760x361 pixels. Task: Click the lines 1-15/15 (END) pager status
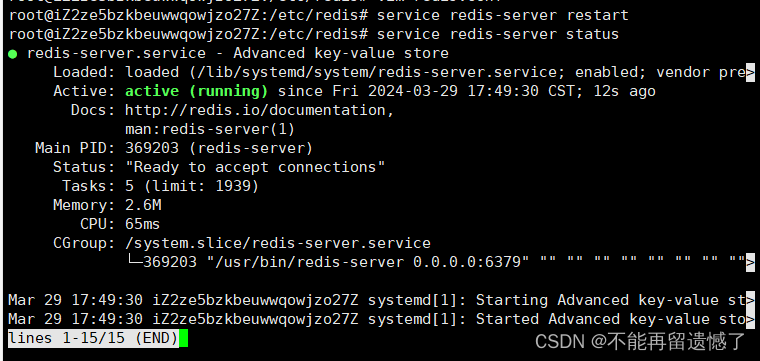click(x=94, y=338)
